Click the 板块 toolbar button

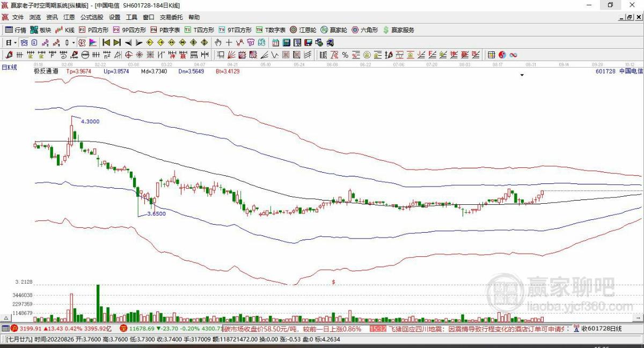click(x=41, y=30)
